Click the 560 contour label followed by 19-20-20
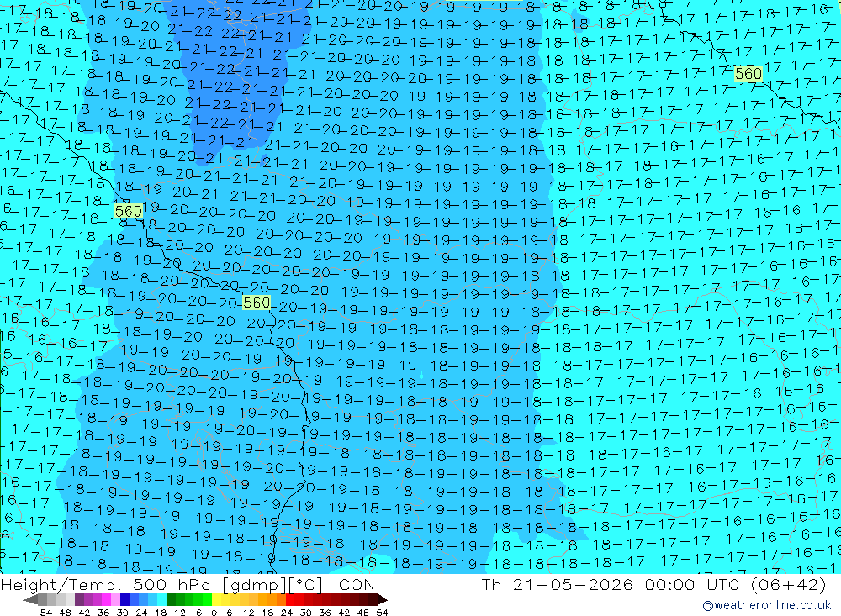The image size is (841, 616). coord(128,211)
